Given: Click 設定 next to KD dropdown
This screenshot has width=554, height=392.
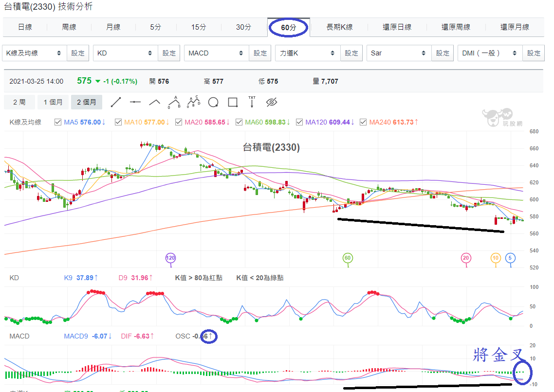Looking at the screenshot, I should pos(169,53).
